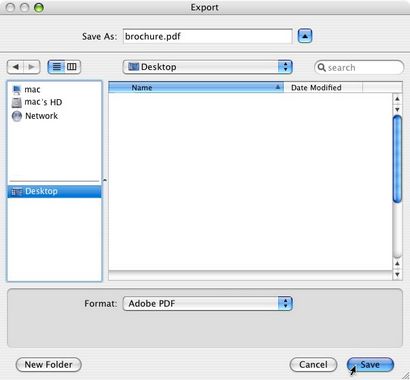Create a New Folder
This screenshot has height=380, width=410.
tap(48, 365)
